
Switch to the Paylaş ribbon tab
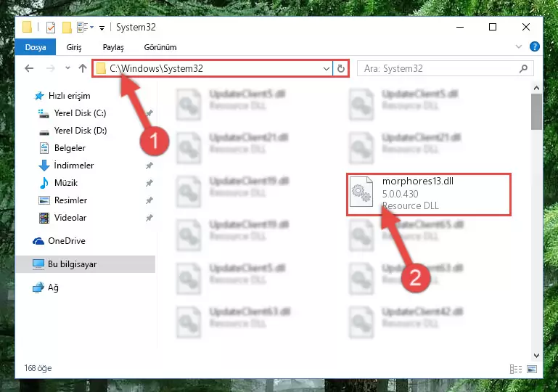point(113,47)
